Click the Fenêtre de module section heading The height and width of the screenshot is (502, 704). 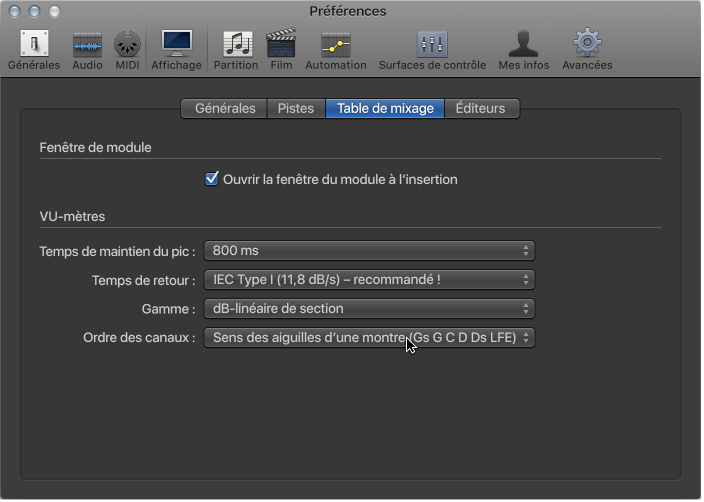click(95, 148)
